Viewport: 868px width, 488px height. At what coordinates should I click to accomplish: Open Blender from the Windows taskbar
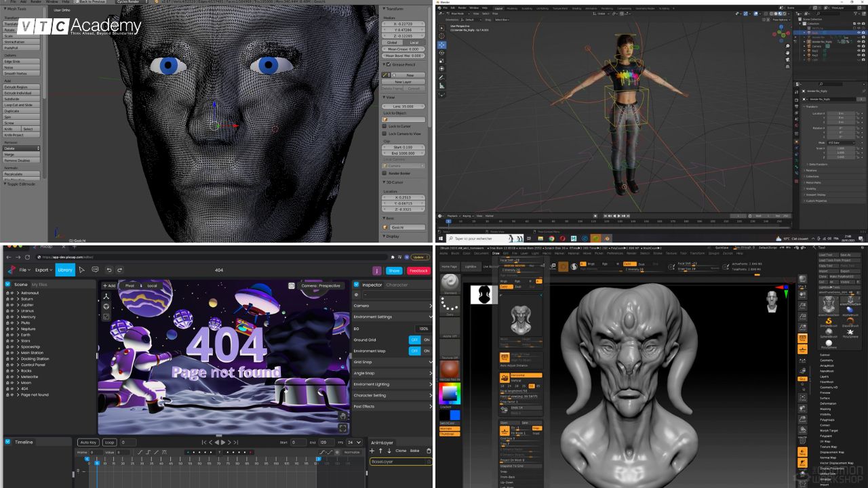[595, 239]
